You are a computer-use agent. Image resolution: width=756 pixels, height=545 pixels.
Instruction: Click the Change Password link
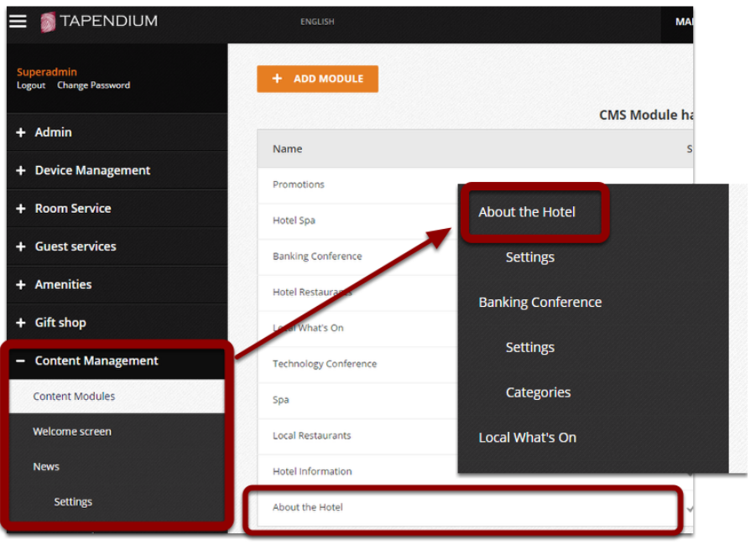(92, 85)
